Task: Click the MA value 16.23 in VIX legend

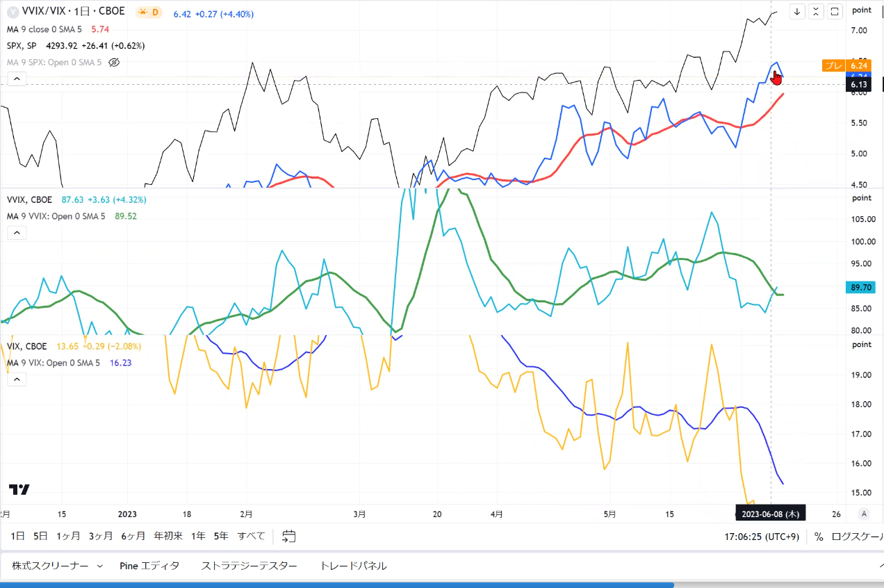Action: coord(120,363)
